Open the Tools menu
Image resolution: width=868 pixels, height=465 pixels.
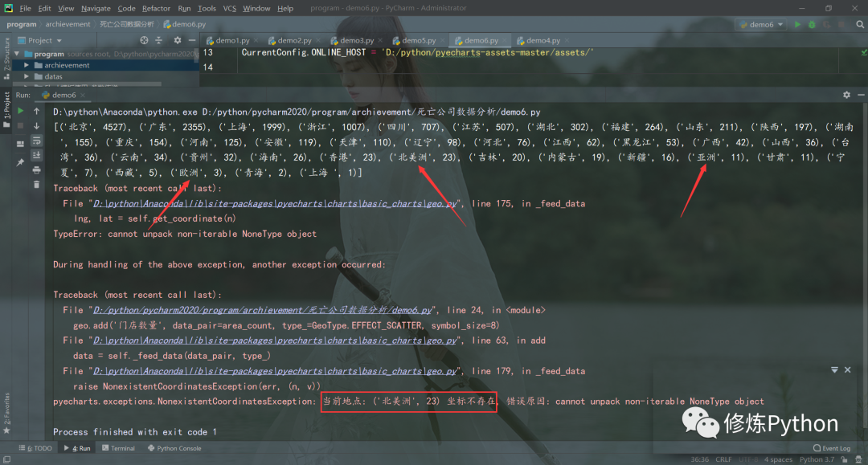207,8
